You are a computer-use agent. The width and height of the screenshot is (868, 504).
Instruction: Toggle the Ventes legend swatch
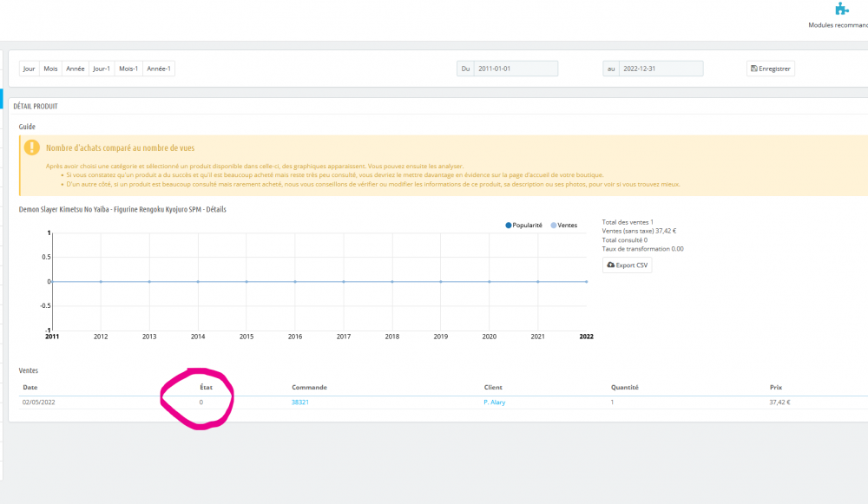pyautogui.click(x=554, y=226)
